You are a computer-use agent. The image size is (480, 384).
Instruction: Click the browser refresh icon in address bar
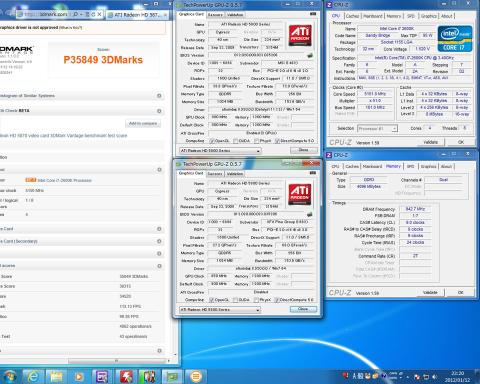click(x=93, y=14)
